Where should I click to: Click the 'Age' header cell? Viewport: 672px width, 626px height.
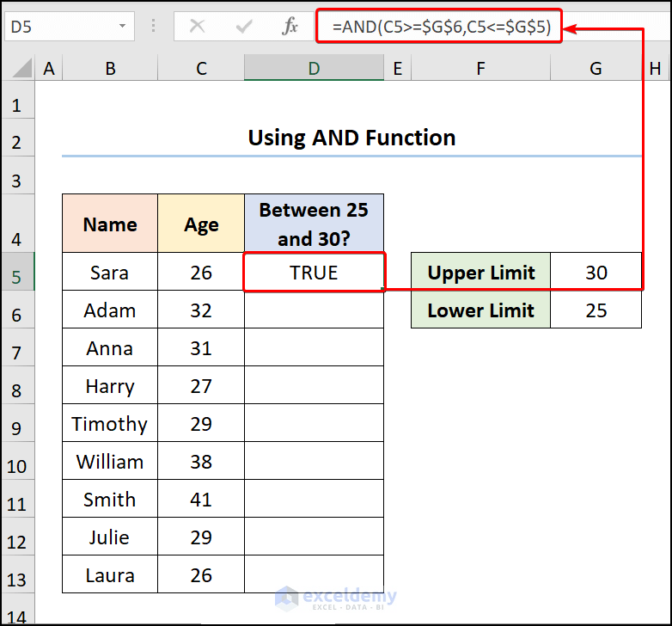(x=201, y=224)
